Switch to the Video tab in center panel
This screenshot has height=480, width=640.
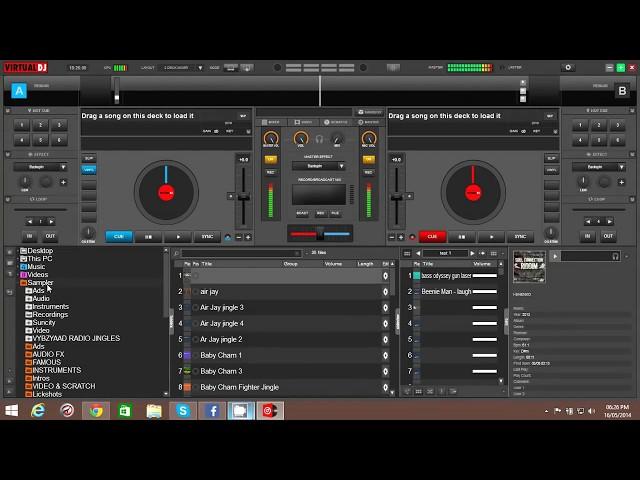click(x=303, y=122)
